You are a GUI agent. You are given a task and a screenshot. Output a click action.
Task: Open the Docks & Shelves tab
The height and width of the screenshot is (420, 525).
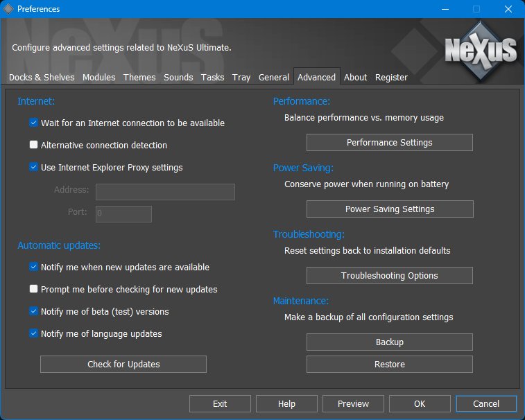click(42, 78)
